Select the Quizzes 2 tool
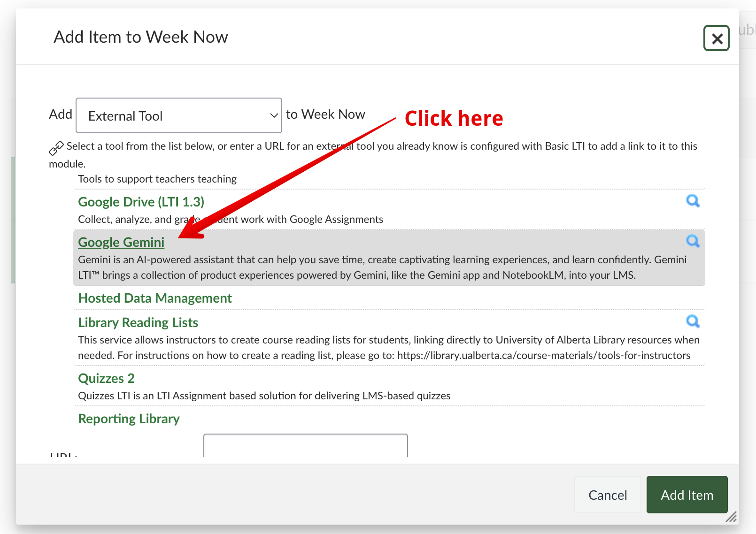Screen dimensions: 756x534 coord(106,379)
